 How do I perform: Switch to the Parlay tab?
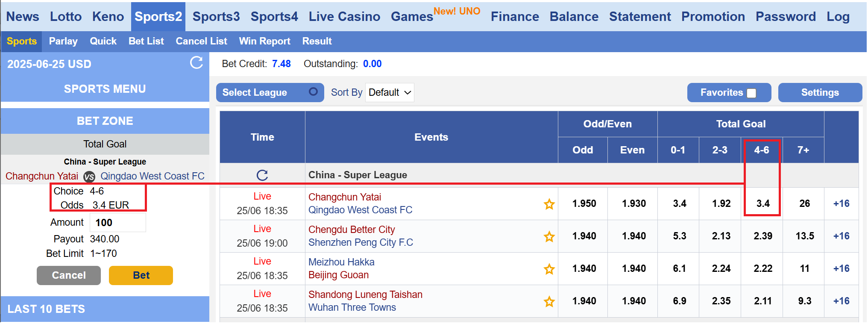tap(63, 41)
